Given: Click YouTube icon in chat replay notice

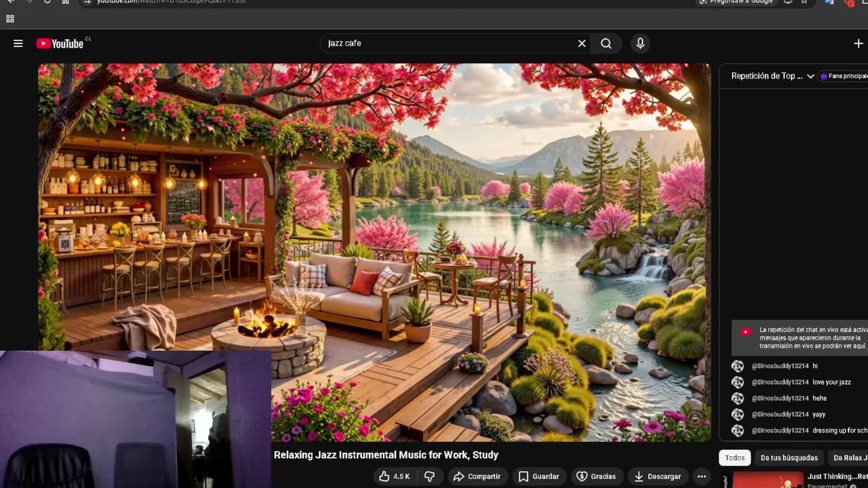Looking at the screenshot, I should pos(746,332).
